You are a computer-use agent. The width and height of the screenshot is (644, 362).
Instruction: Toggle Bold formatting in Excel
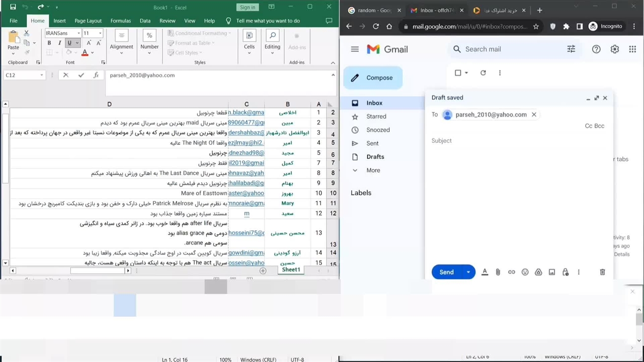(x=49, y=43)
